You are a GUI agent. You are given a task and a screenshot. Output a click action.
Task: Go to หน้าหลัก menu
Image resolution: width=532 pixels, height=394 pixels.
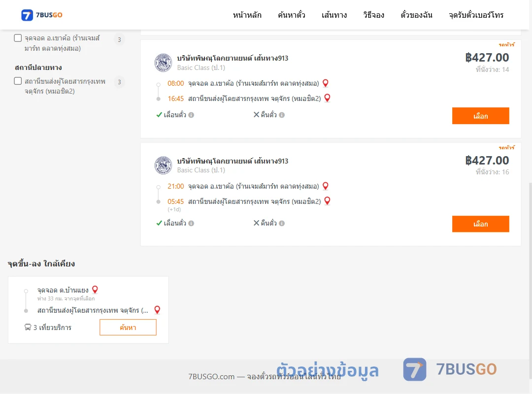(247, 15)
